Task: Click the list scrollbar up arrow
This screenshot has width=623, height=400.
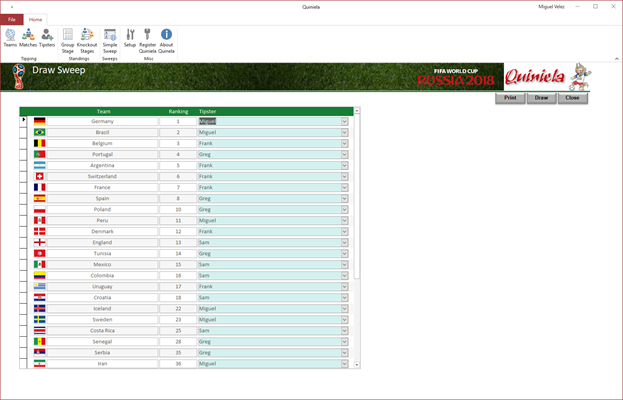Action: click(x=357, y=110)
